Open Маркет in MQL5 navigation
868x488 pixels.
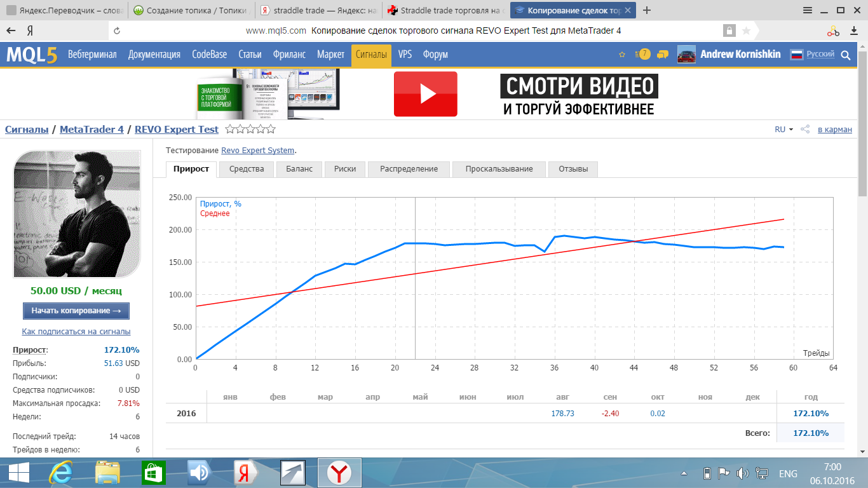(330, 55)
